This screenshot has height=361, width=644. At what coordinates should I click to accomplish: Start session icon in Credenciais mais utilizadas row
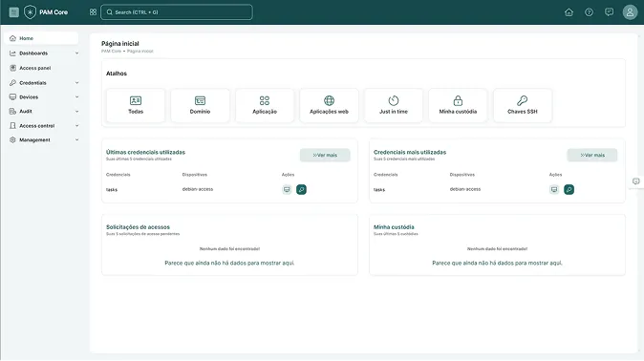554,189
